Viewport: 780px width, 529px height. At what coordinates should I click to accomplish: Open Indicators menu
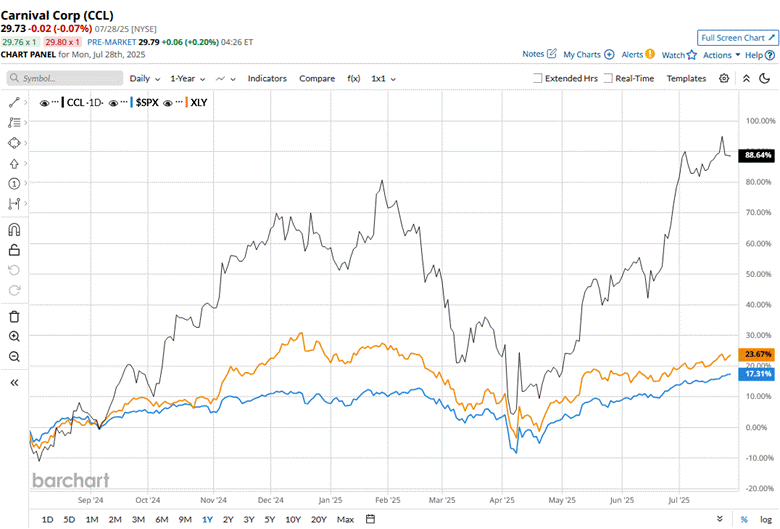pos(267,79)
